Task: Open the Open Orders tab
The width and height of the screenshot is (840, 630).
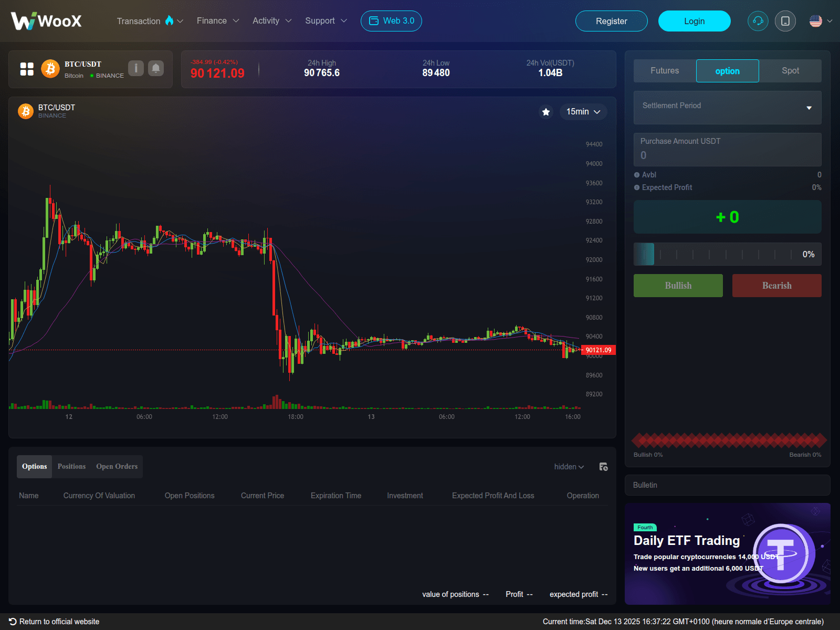Action: tap(117, 467)
